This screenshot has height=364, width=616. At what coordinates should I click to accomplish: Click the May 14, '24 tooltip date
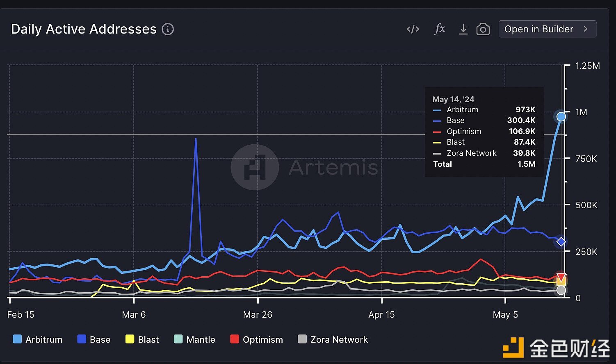pyautogui.click(x=453, y=99)
